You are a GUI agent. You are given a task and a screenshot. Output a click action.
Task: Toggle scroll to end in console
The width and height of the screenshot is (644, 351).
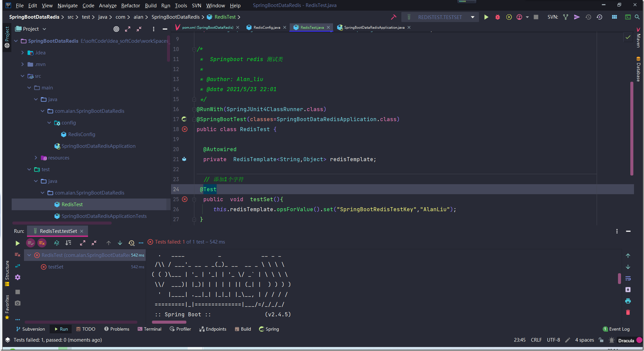tap(628, 290)
